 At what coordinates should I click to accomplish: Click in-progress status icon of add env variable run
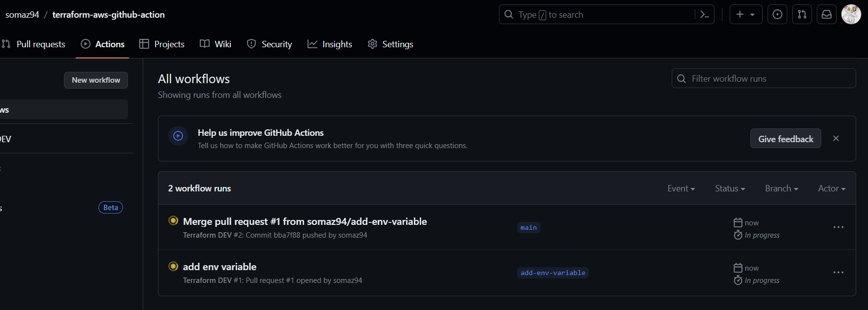[x=173, y=266]
